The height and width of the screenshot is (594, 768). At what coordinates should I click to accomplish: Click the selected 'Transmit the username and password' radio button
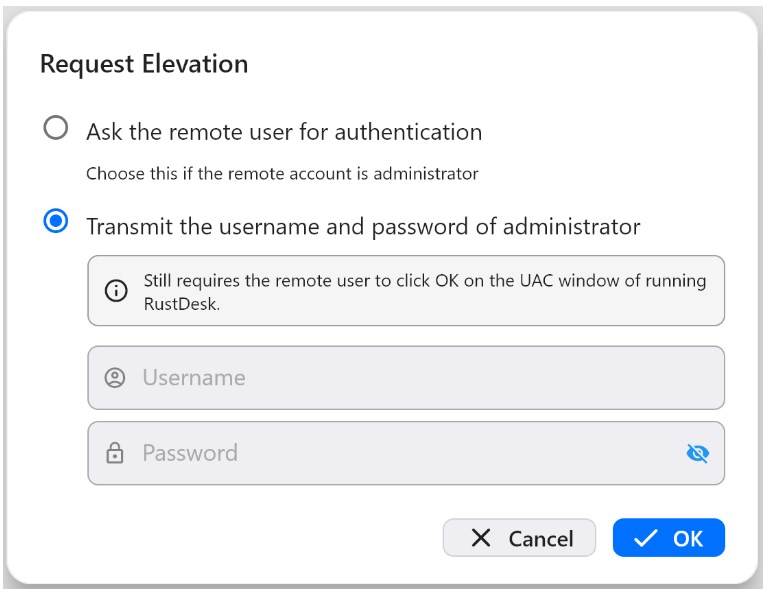pos(56,222)
